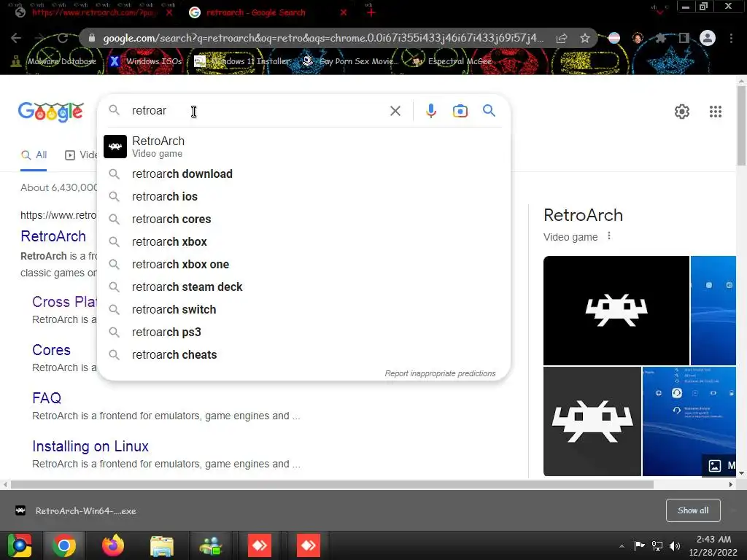The width and height of the screenshot is (747, 560).
Task: Open Google settings gear icon
Action: pyautogui.click(x=682, y=112)
